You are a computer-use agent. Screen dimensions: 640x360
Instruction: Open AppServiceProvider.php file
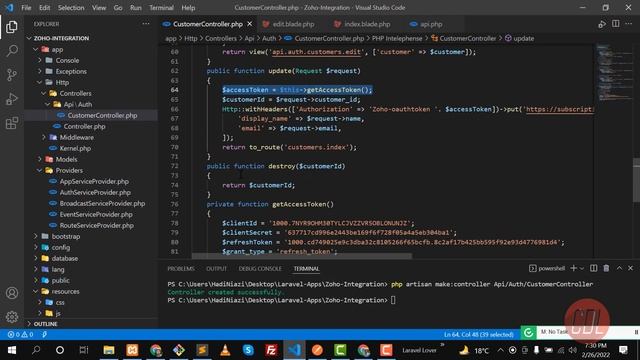94,181
